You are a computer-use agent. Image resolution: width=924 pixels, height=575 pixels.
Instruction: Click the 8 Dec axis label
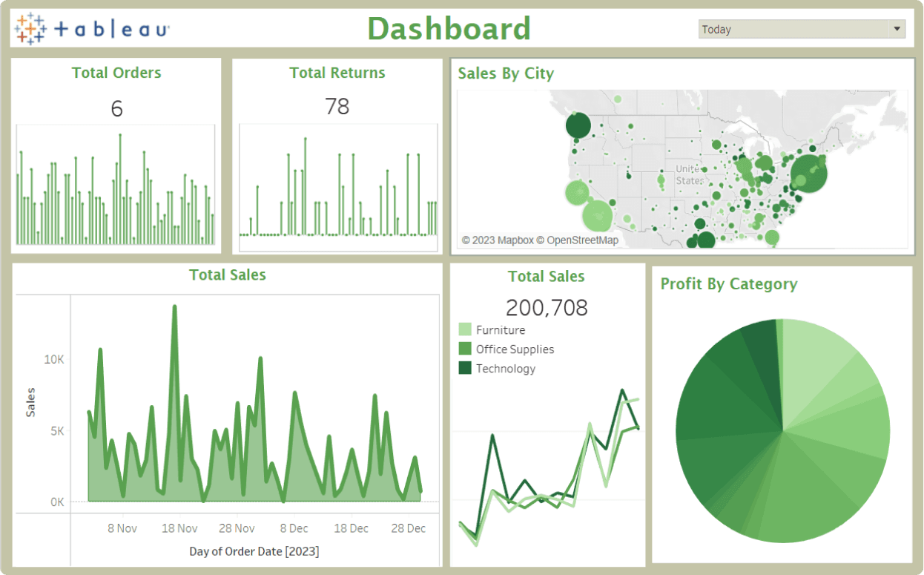294,528
